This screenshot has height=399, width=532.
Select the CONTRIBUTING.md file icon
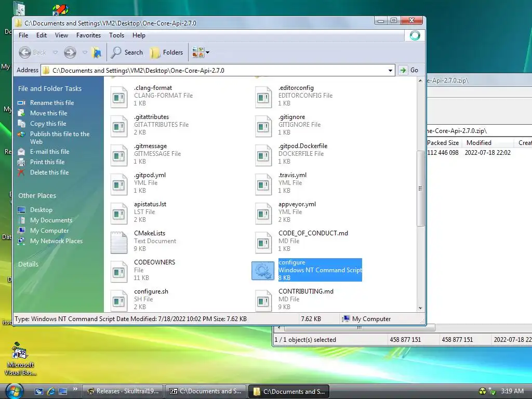pos(263,301)
